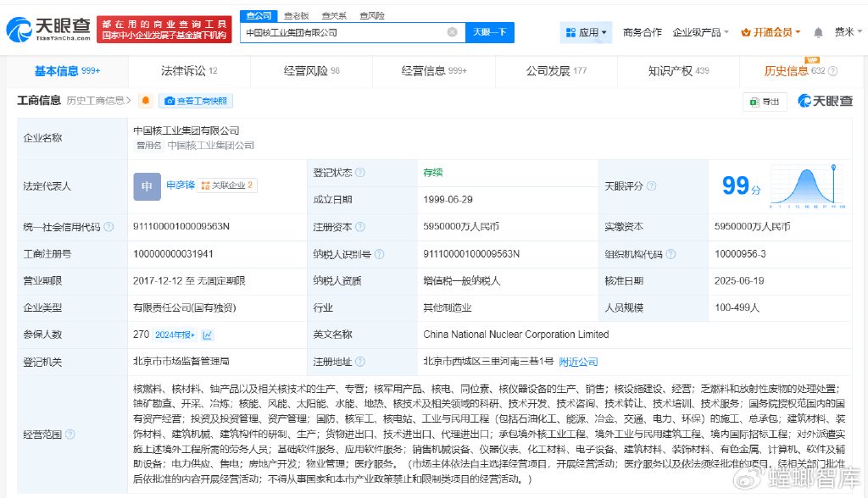The image size is (868, 498).
Task: Click the score distribution chart
Action: [808, 186]
